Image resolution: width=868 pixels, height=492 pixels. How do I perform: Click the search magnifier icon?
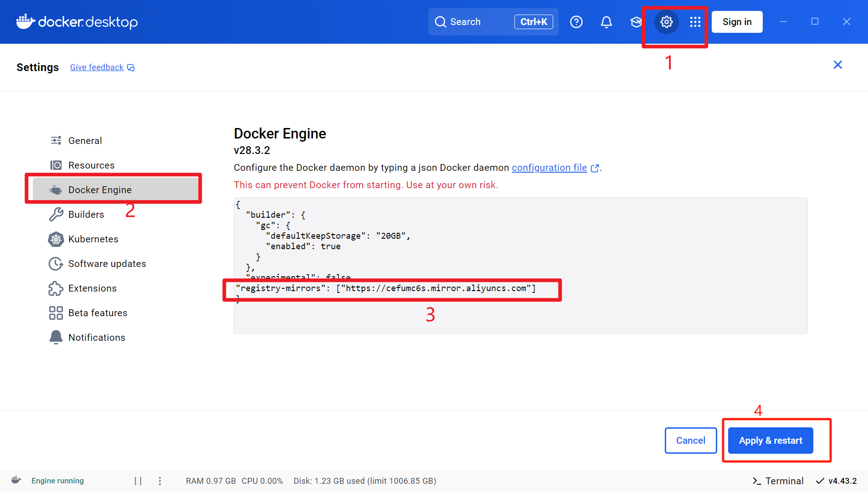click(x=440, y=22)
